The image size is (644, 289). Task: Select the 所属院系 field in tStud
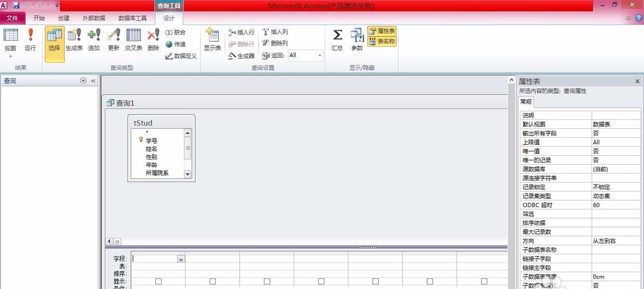(x=157, y=173)
